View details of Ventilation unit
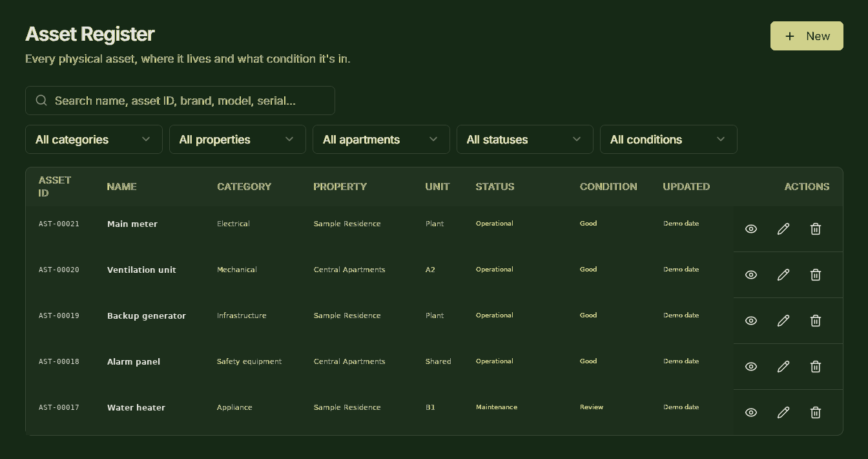Viewport: 868px width, 459px height. 751,275
